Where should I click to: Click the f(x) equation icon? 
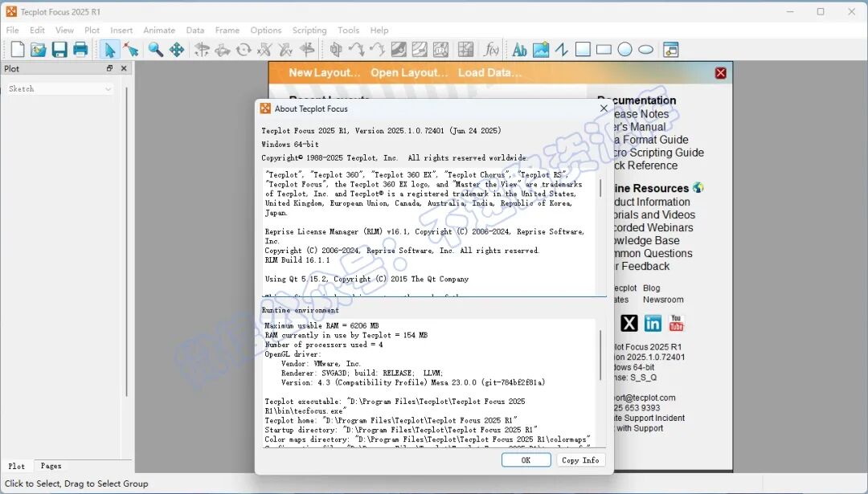coord(491,50)
